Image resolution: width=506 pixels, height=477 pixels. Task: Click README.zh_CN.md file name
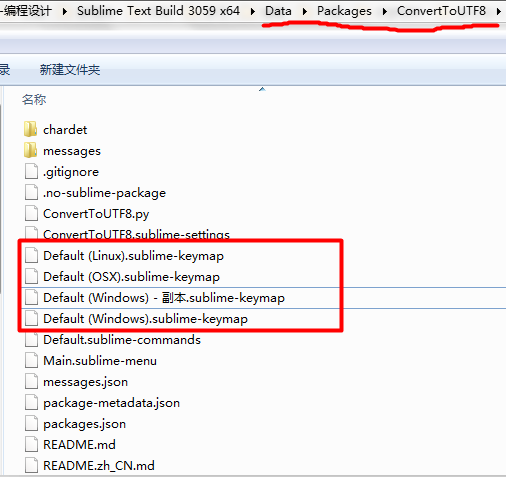pos(99,466)
